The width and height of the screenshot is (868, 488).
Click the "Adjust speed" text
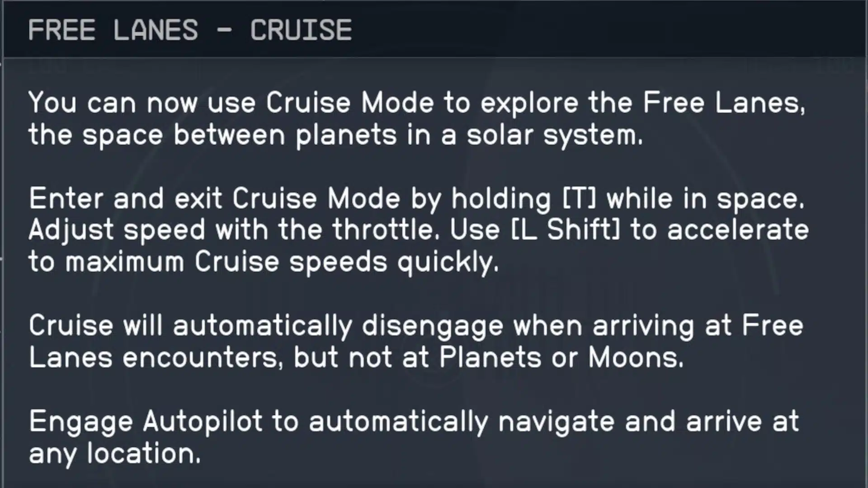click(117, 230)
